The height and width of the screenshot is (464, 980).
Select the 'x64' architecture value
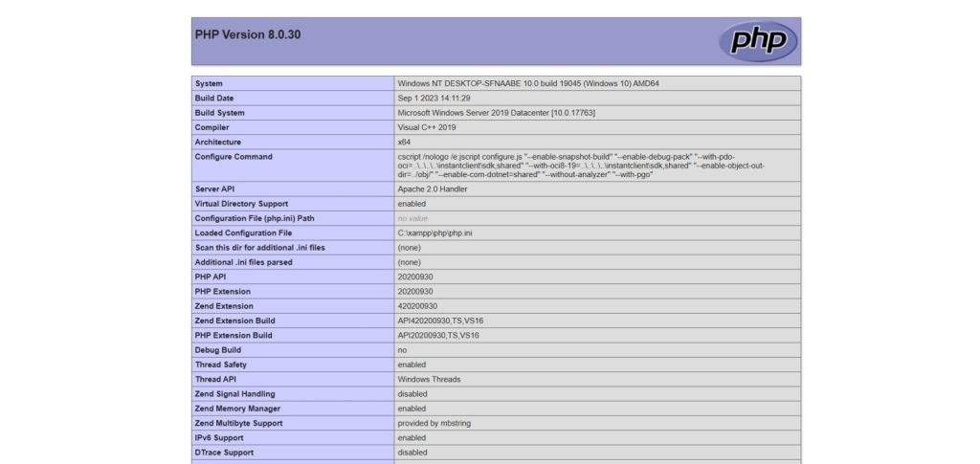(x=404, y=143)
